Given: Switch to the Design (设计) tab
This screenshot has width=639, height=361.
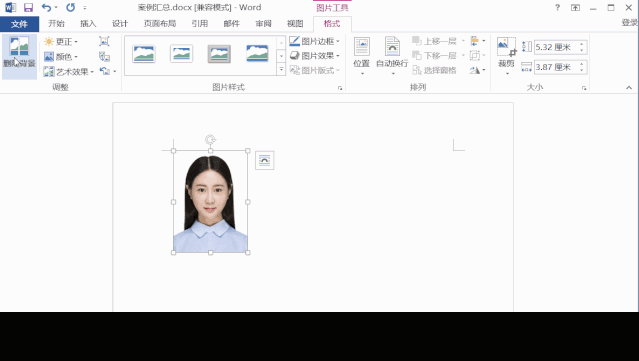Looking at the screenshot, I should pos(120,24).
